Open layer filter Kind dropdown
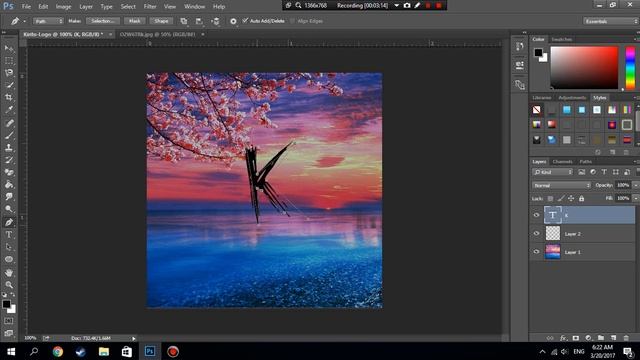Viewport: 640px width, 360px height. click(x=552, y=172)
